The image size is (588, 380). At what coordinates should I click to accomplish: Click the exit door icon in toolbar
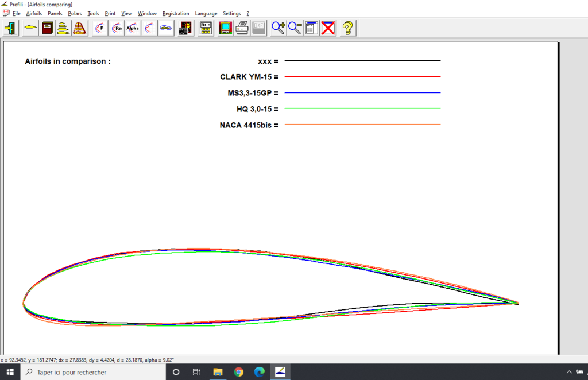coord(11,28)
